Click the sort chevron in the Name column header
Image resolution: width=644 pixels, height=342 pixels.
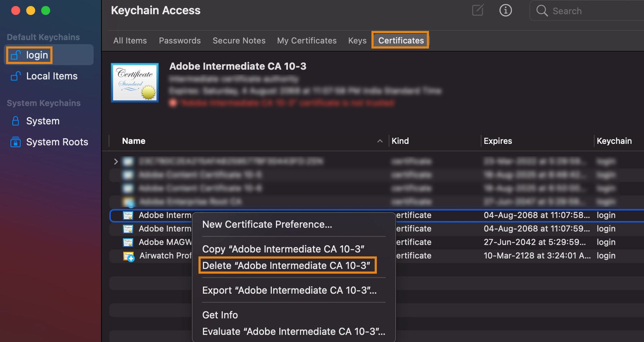(x=380, y=141)
